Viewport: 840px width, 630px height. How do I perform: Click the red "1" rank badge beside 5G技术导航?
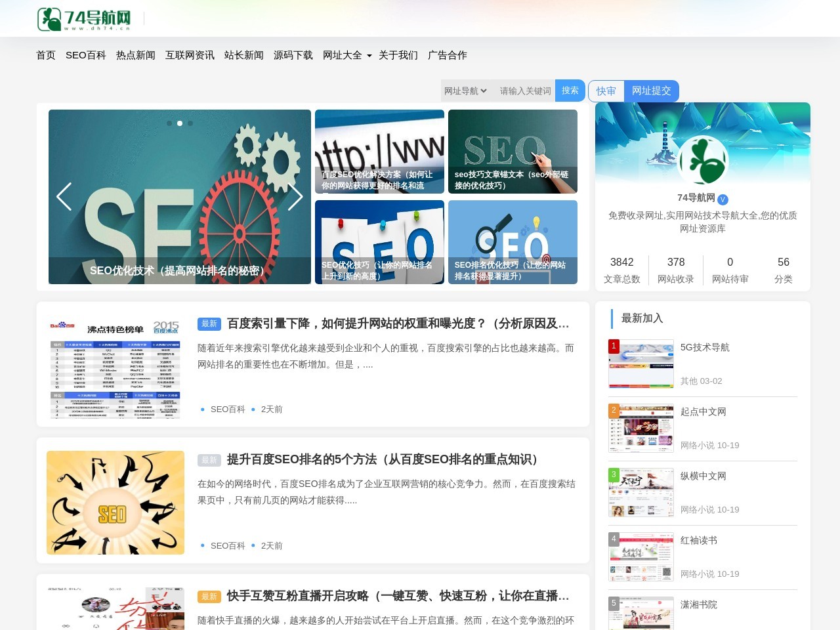[613, 345]
